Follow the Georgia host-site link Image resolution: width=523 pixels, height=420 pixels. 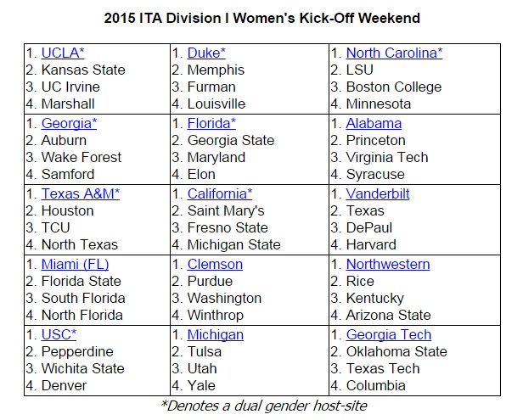(x=69, y=124)
